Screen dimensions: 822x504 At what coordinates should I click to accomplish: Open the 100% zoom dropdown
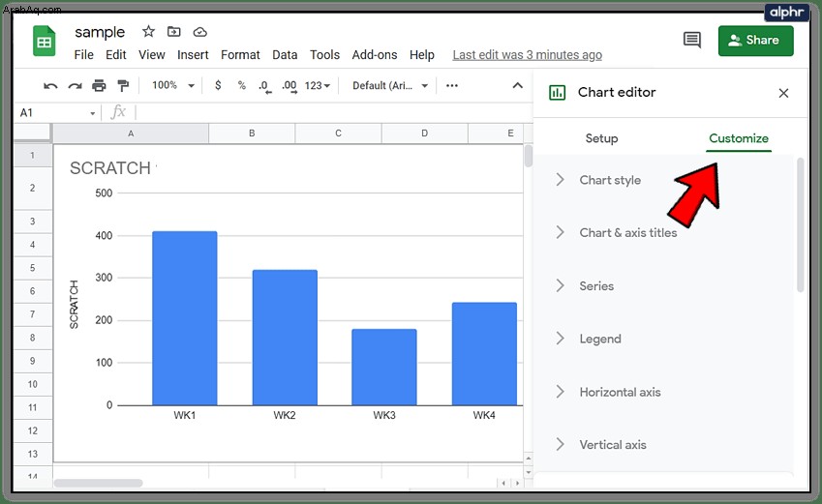click(173, 85)
